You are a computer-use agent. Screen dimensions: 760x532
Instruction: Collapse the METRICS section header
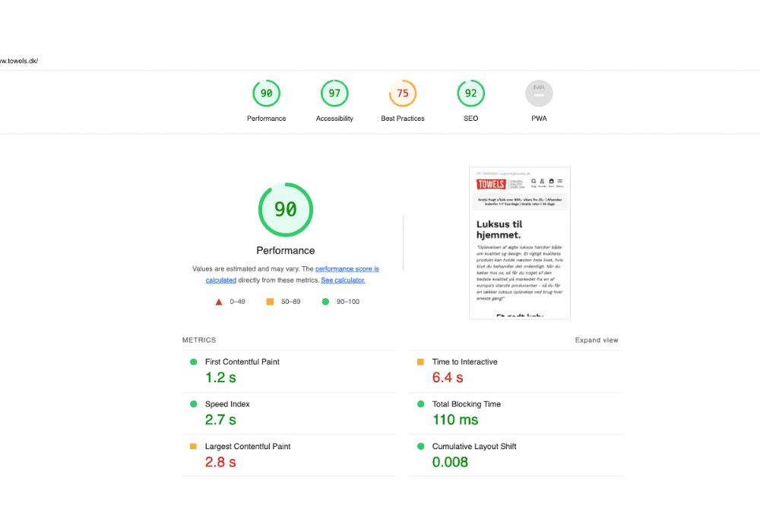[x=199, y=340]
